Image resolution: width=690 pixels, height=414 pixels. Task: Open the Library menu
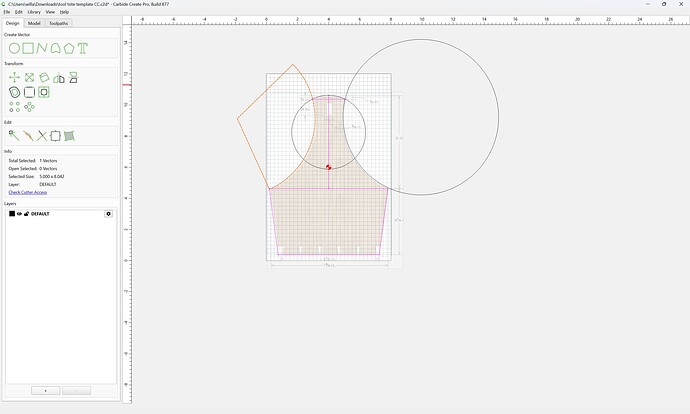click(x=34, y=12)
